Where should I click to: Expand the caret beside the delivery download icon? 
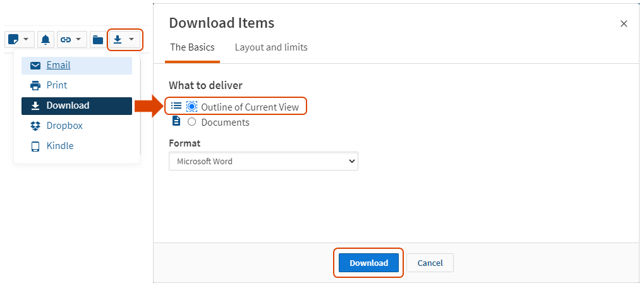coord(131,40)
